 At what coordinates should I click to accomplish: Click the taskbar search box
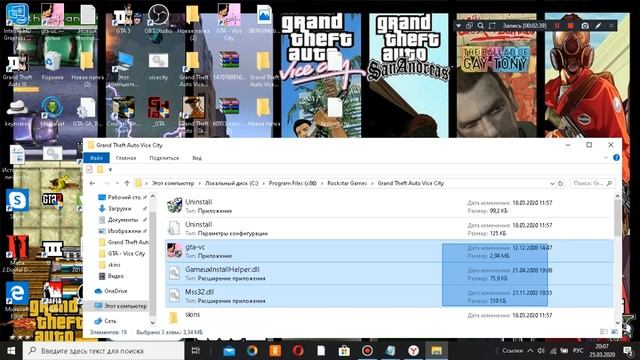104,351
